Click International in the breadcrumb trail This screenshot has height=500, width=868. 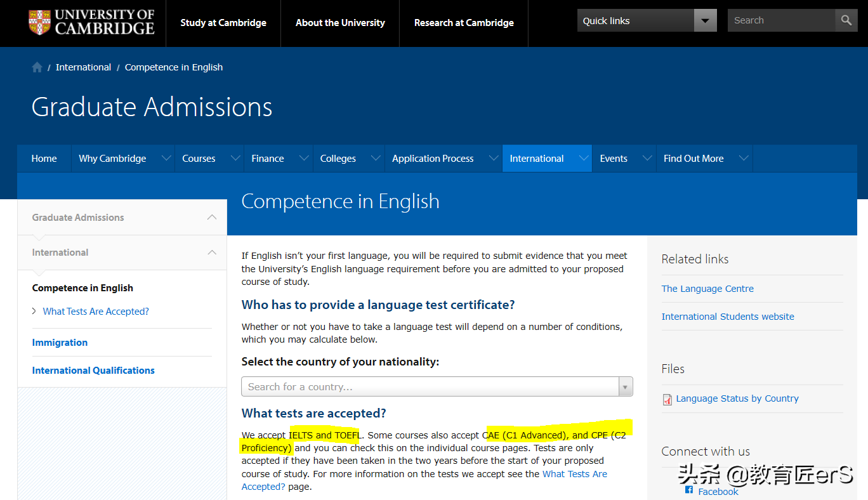pyautogui.click(x=83, y=67)
